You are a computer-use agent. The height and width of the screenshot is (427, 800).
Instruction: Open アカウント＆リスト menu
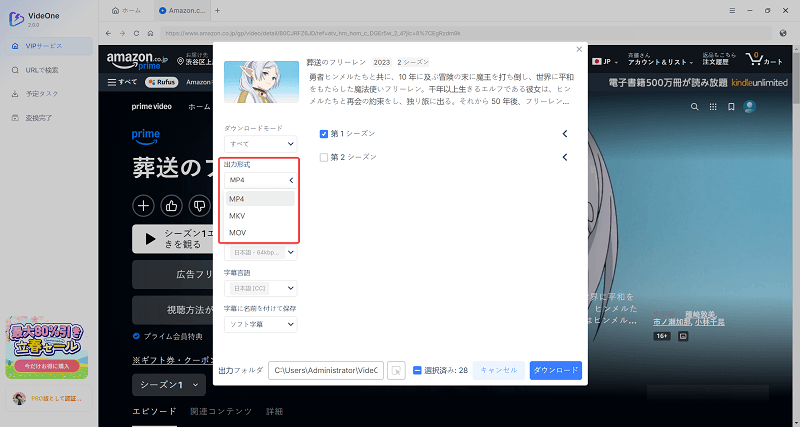tap(660, 59)
